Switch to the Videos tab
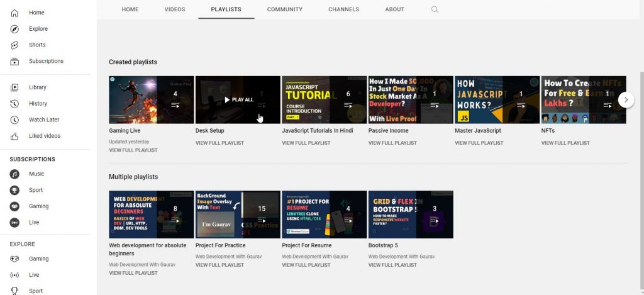 175,9
